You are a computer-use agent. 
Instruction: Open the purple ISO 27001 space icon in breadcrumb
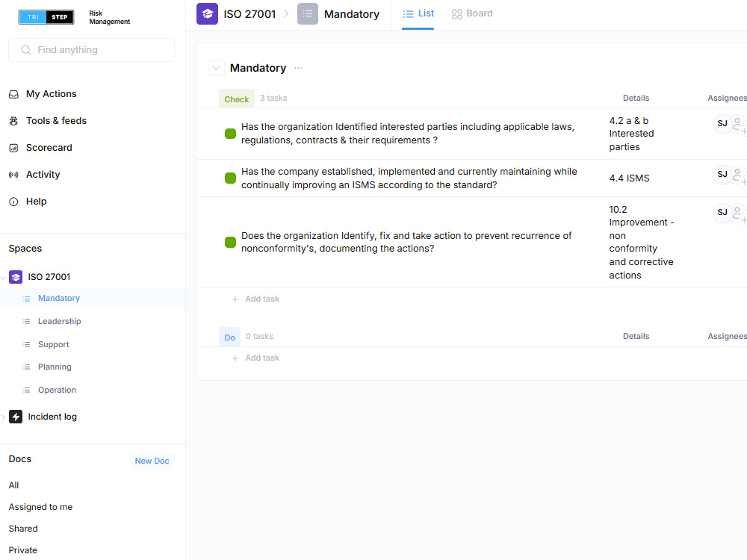click(x=207, y=13)
